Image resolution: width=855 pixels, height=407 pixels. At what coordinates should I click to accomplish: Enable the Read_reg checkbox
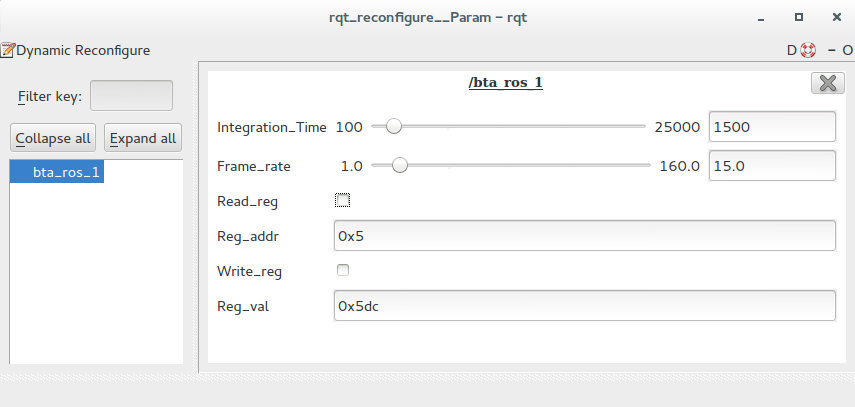343,200
